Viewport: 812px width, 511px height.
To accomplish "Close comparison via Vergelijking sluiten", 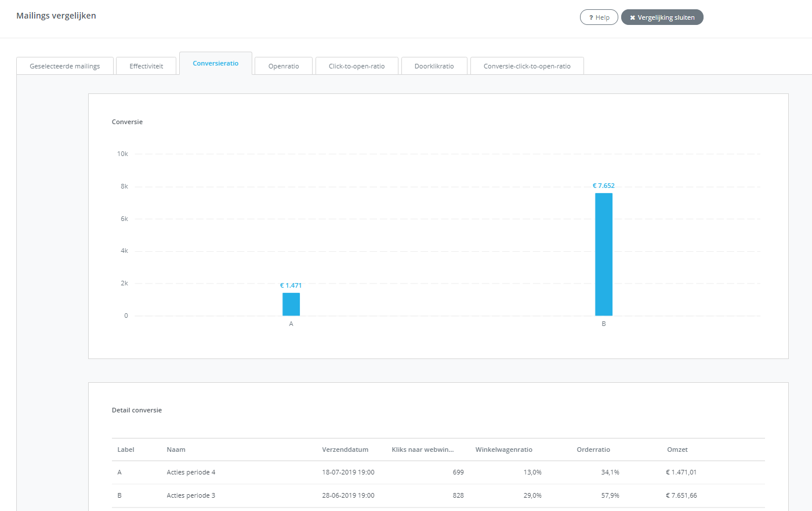I will click(x=662, y=17).
